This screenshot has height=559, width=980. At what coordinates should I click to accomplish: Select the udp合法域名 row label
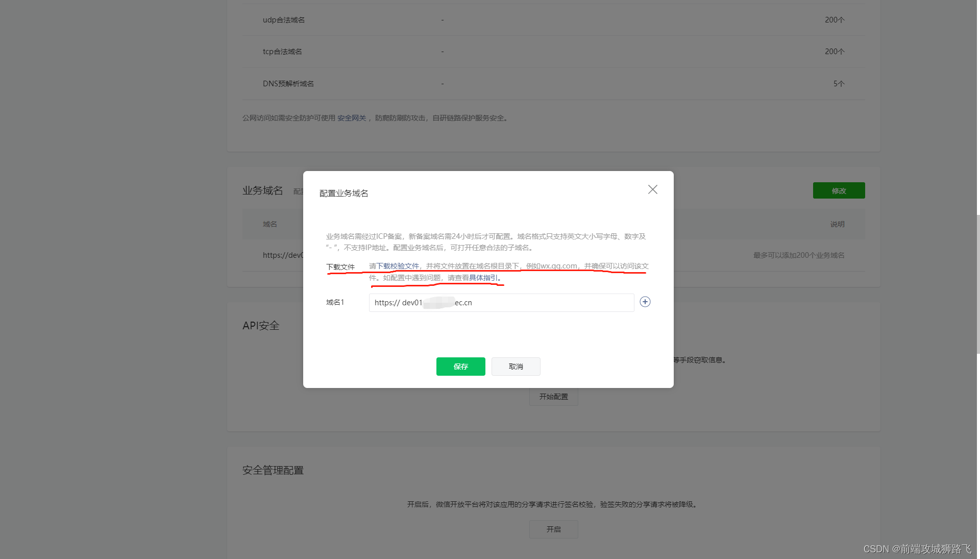[x=284, y=20]
